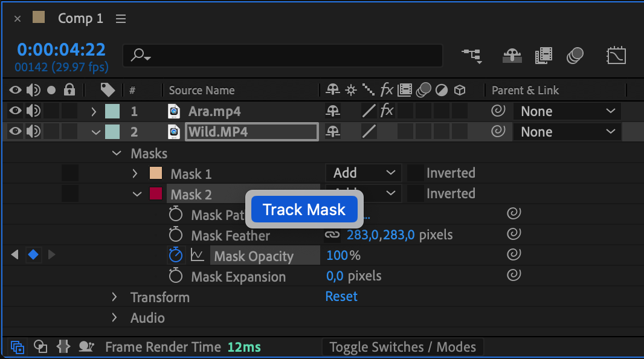The height and width of the screenshot is (359, 644).
Task: Open Ara.mp4 parent link dropdown
Action: (x=567, y=111)
